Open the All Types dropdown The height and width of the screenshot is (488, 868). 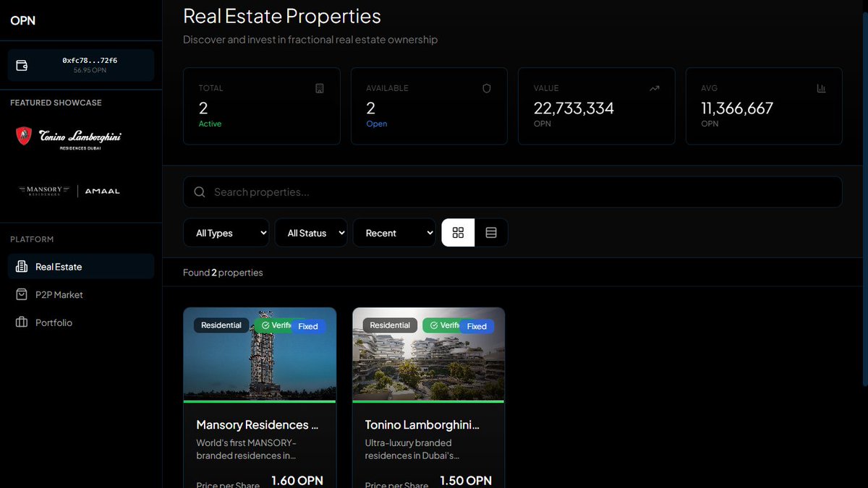coord(226,233)
